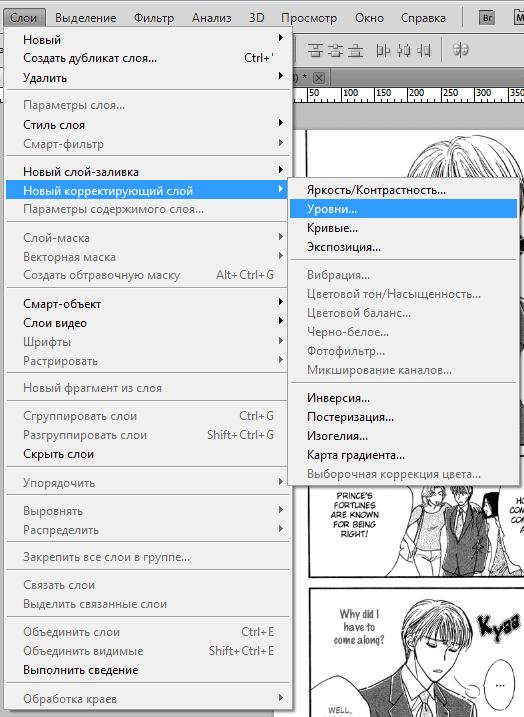Click the Distribute right edges icon
The width and height of the screenshot is (524, 717).
(423, 50)
